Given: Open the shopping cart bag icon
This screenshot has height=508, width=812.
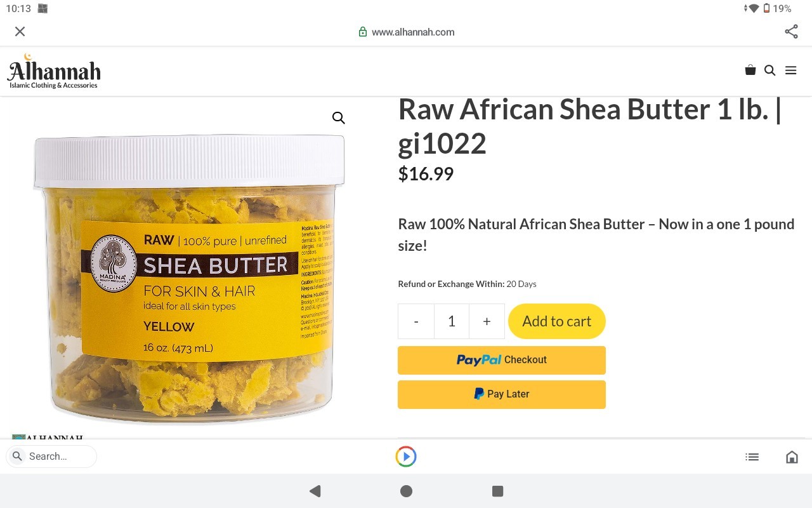Looking at the screenshot, I should (750, 70).
